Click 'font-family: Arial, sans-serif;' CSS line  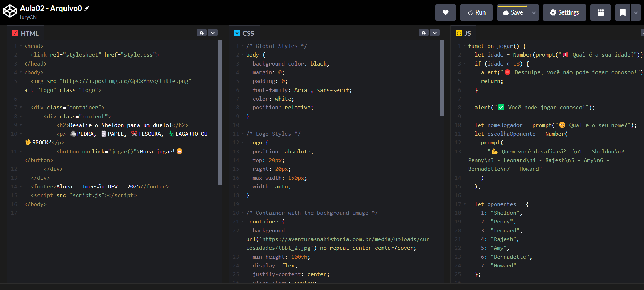point(302,90)
